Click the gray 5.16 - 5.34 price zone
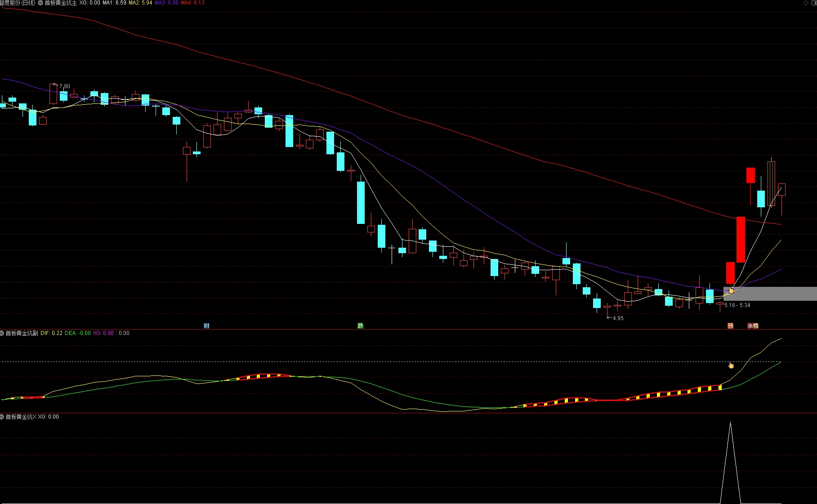 pos(770,294)
